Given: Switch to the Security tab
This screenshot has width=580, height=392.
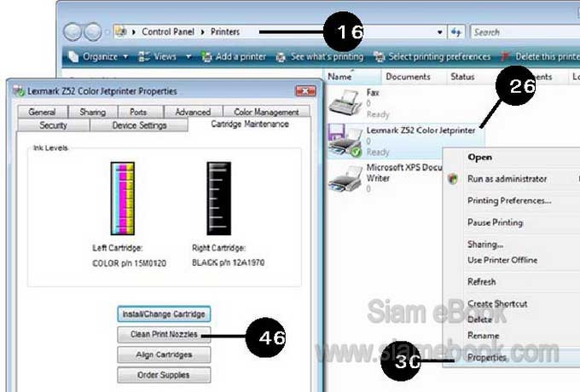Looking at the screenshot, I should (x=53, y=125).
